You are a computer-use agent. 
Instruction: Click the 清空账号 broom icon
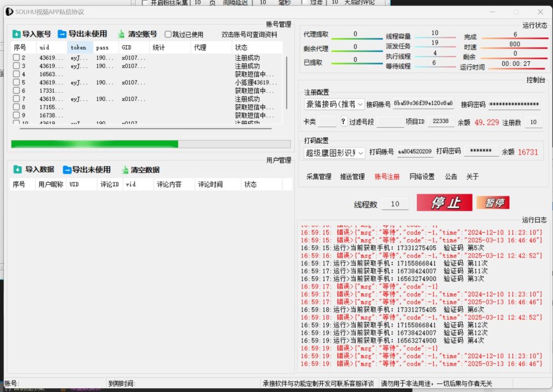122,34
